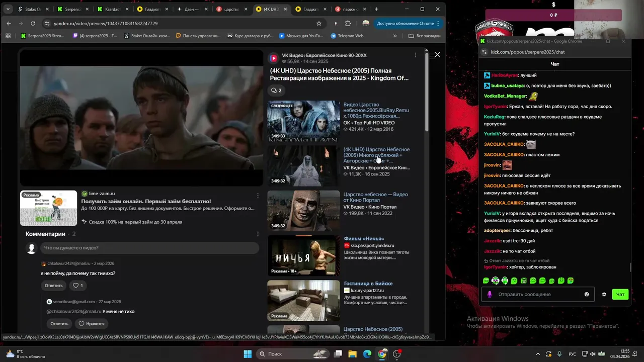Screen dimensions: 644x362
Task: Open File Explorer from the taskbar
Action: tap(353, 354)
